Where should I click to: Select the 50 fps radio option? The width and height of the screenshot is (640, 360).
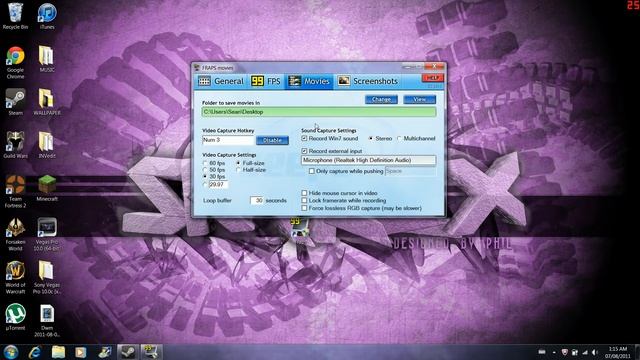[205, 170]
